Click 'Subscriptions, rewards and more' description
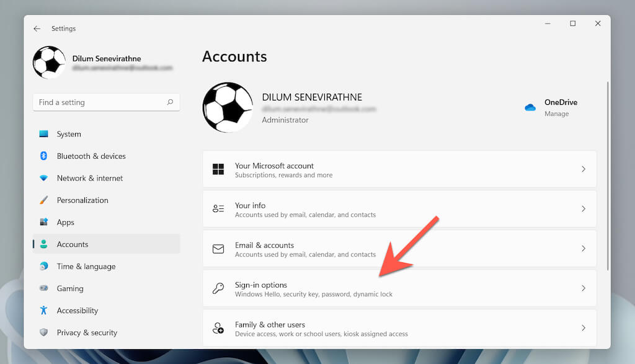 coord(283,175)
